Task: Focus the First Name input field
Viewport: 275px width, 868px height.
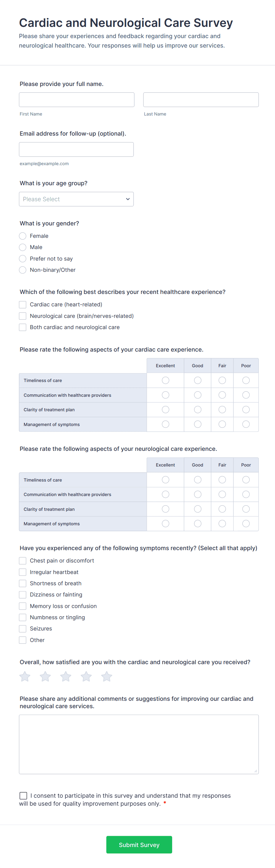Action: (x=77, y=100)
